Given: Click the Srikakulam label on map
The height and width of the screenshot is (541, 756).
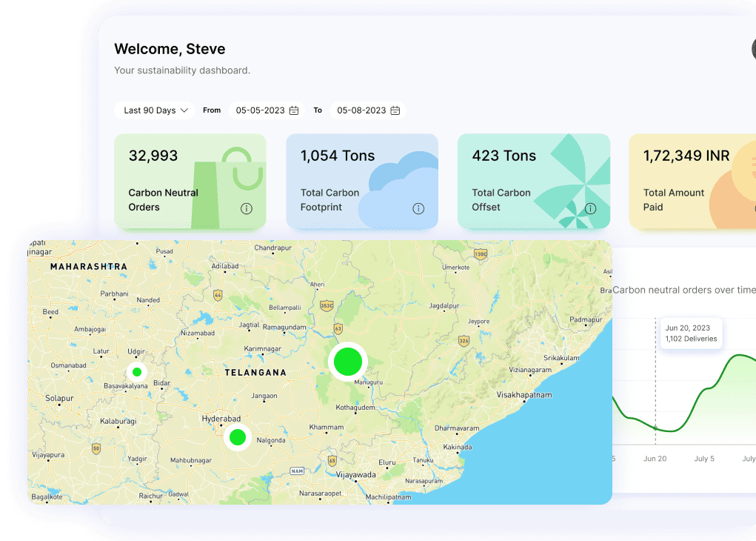Looking at the screenshot, I should (561, 358).
